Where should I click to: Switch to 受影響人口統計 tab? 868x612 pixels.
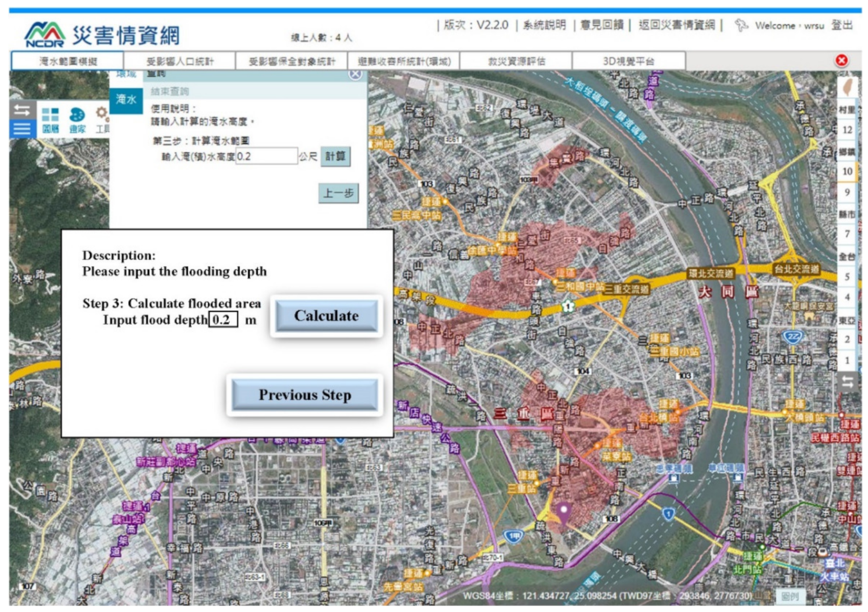tap(180, 61)
